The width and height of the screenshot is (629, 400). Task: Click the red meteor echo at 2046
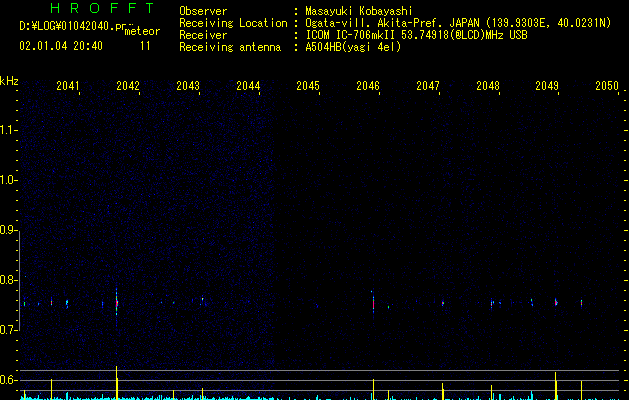[373, 304]
